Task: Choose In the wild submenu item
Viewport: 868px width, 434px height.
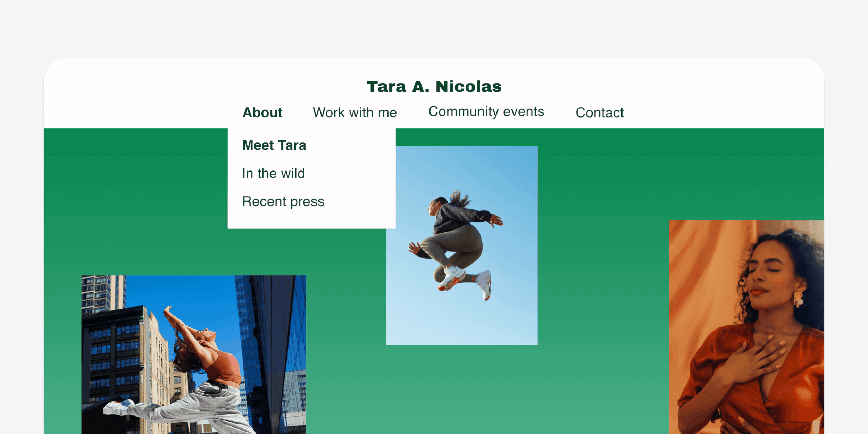Action: pyautogui.click(x=274, y=173)
